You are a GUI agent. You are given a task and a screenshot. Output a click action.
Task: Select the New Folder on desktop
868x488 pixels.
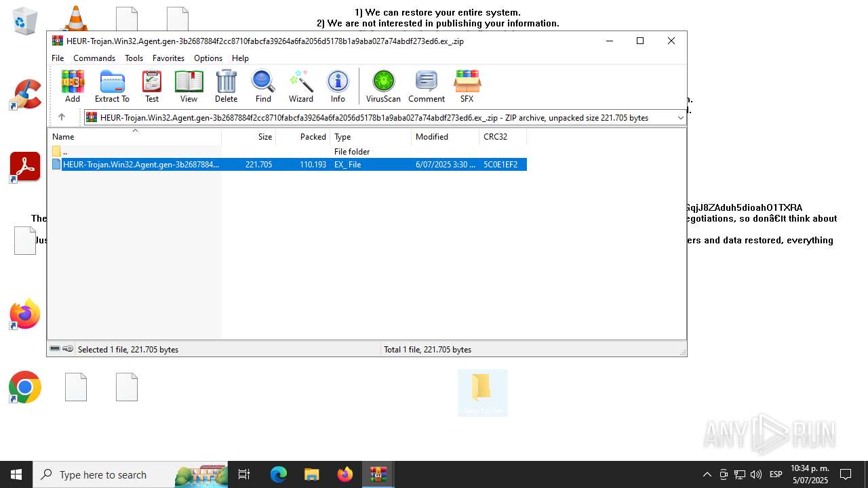(482, 393)
